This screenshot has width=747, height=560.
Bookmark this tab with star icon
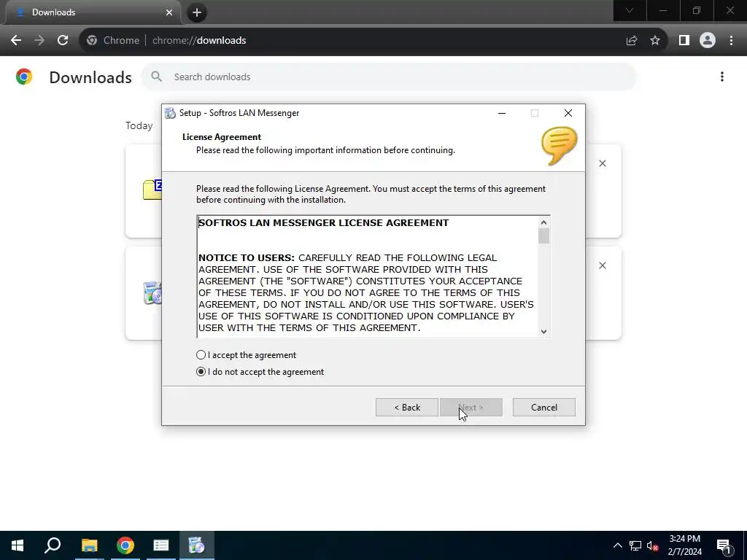pyautogui.click(x=655, y=41)
